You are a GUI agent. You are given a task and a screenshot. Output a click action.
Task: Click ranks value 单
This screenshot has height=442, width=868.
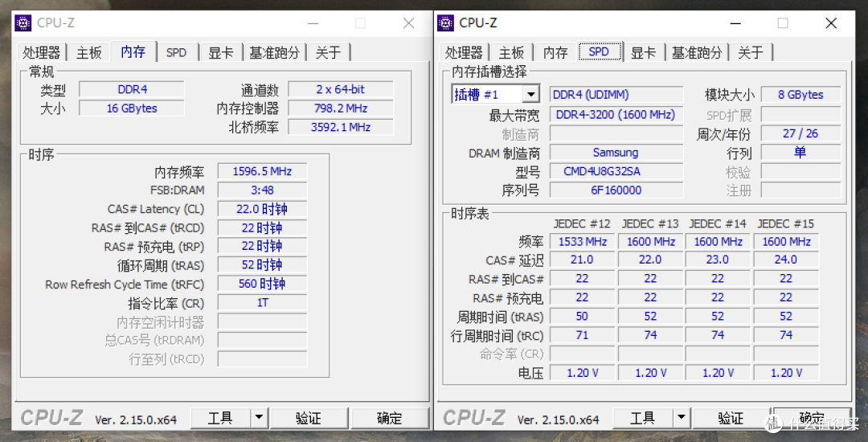(x=800, y=152)
